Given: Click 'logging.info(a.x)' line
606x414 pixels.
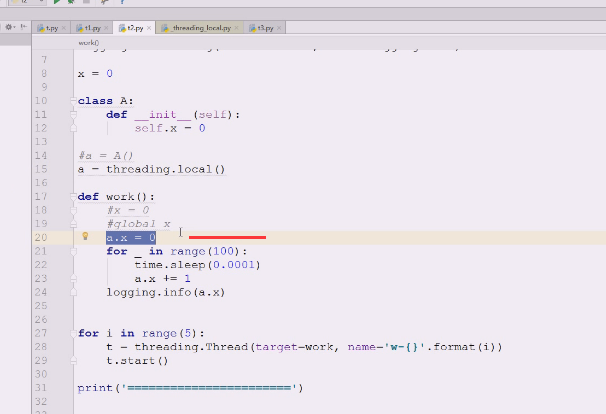Looking at the screenshot, I should click(165, 292).
